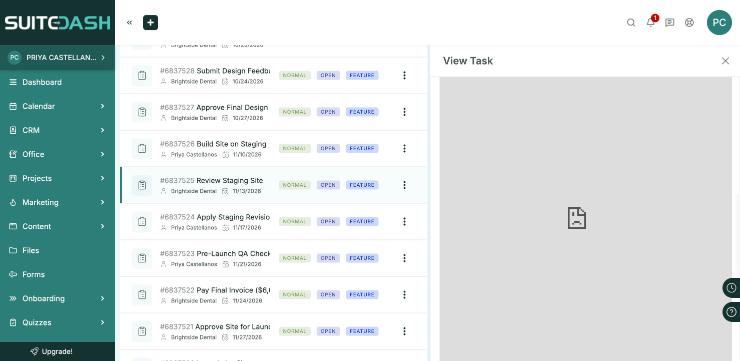Expand the Onboarding menu chevron
Image resolution: width=740 pixels, height=361 pixels.
coord(102,299)
